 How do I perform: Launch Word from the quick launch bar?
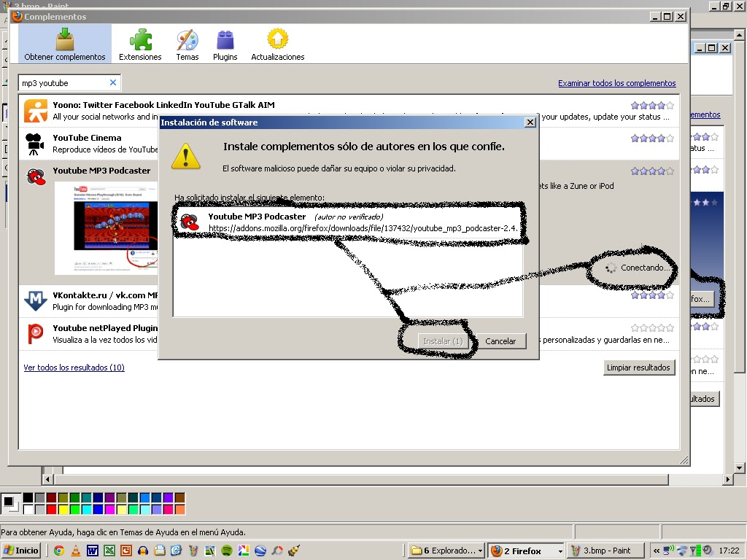click(x=93, y=551)
